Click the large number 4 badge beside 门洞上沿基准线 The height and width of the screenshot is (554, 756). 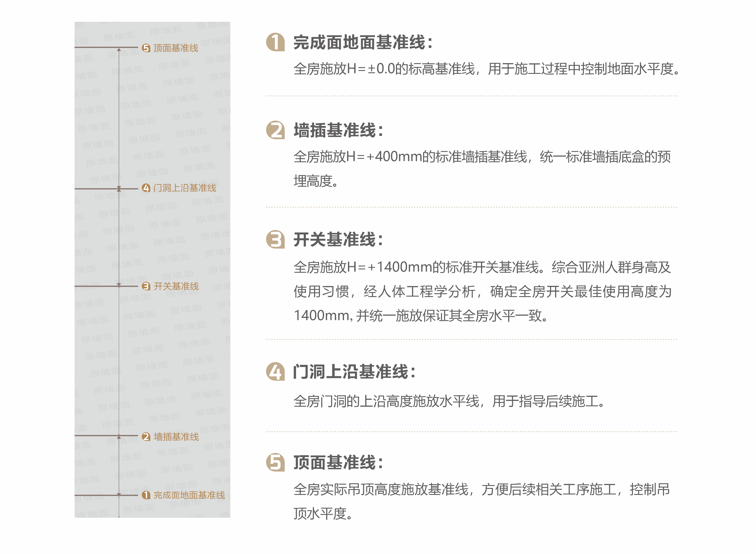coord(275,372)
